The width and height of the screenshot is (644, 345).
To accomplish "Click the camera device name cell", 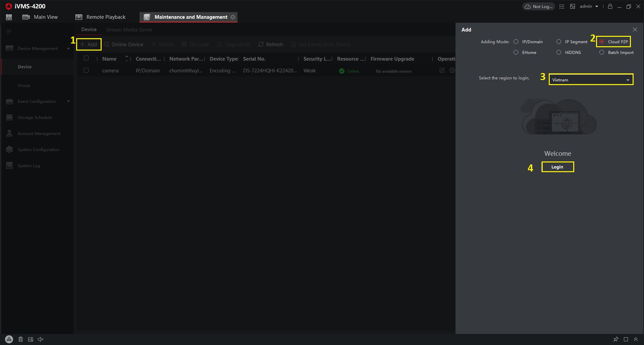I will point(110,71).
